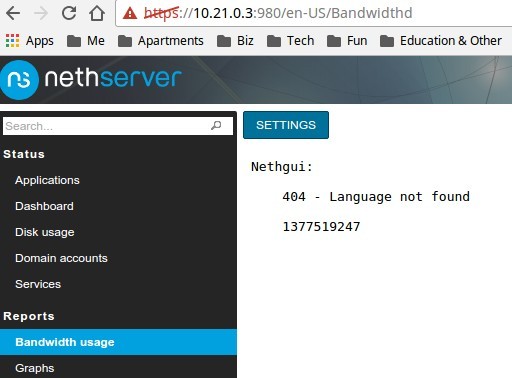Open the Graphs report entry
The height and width of the screenshot is (378, 512).
coord(35,368)
